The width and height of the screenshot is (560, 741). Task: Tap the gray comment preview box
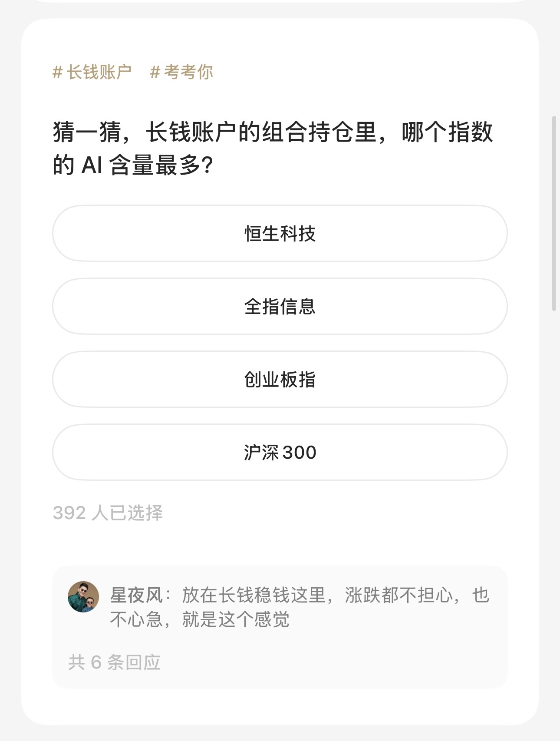tap(280, 627)
